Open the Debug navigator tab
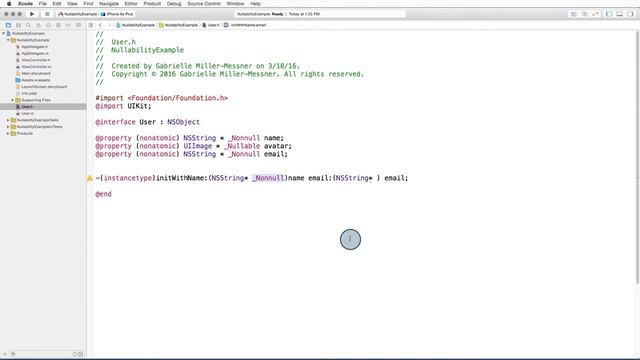The height and width of the screenshot is (360, 640). [58, 25]
